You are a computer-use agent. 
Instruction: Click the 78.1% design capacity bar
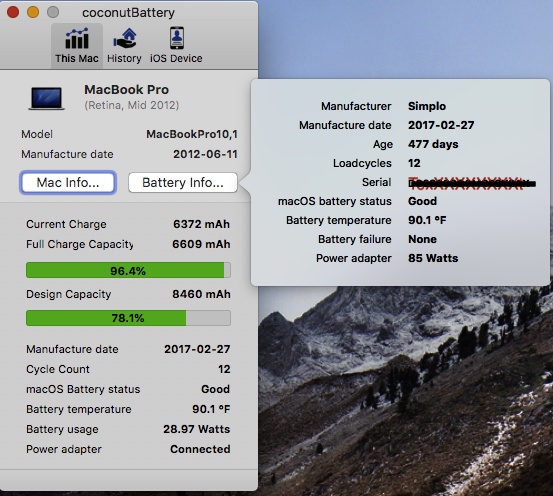pos(128,318)
